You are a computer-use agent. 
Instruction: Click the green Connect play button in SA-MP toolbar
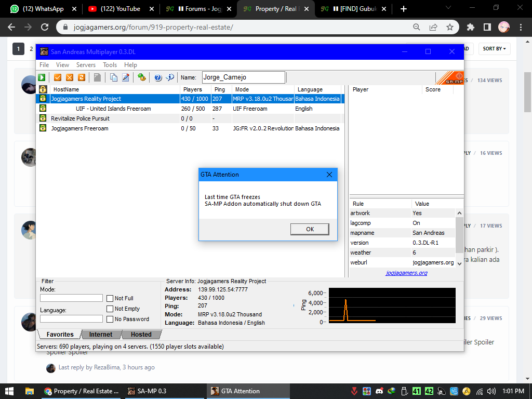42,77
